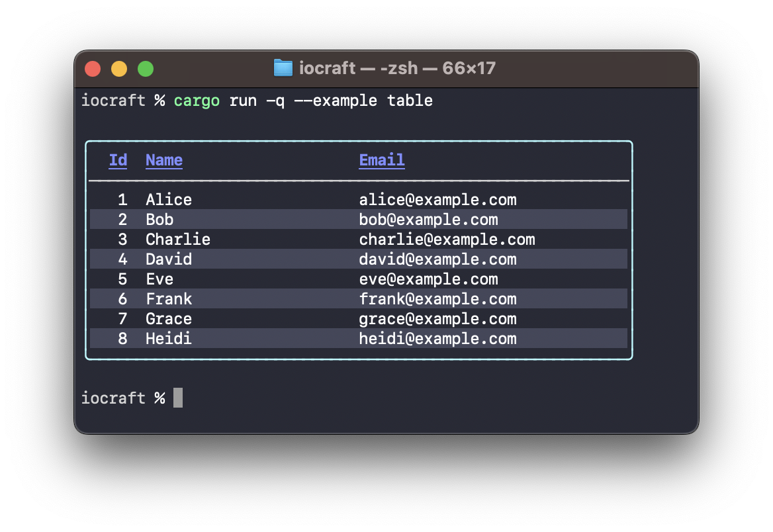This screenshot has width=773, height=532.
Task: Click the terminal cursor block at prompt
Action: (x=178, y=398)
